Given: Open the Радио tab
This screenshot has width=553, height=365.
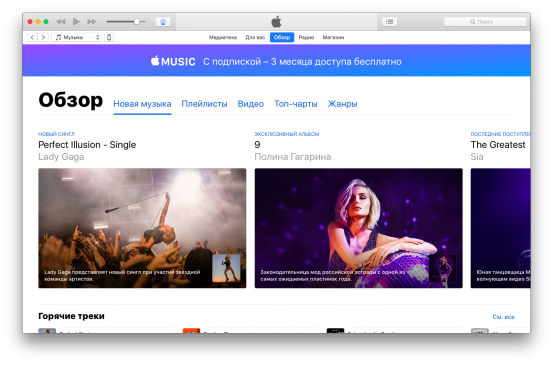Looking at the screenshot, I should [306, 37].
